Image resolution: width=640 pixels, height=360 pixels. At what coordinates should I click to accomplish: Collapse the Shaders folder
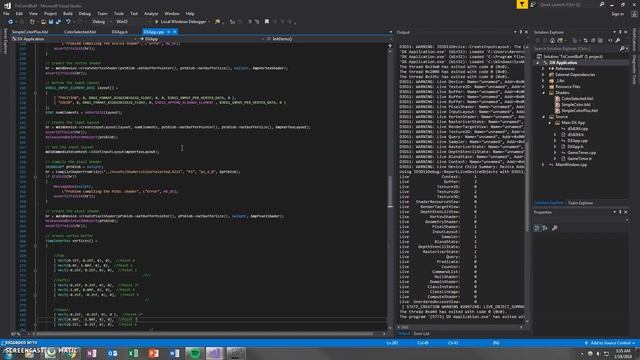(543, 93)
